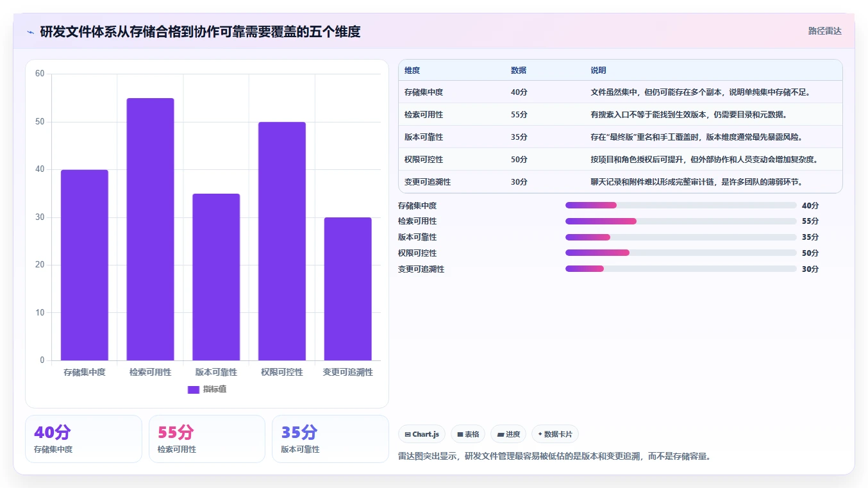Click the 版本可靠性 progress bar
868x488 pixels.
tap(681, 237)
